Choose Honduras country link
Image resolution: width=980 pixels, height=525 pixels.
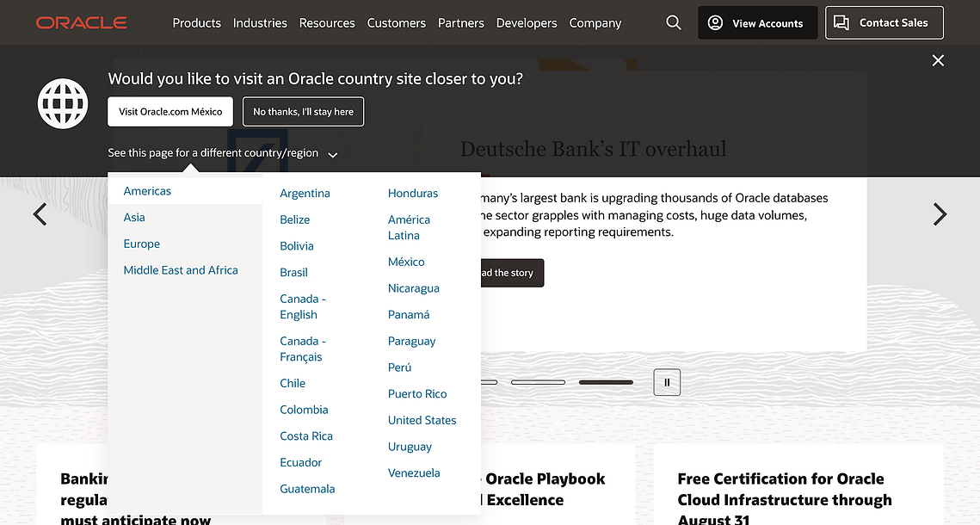(x=413, y=194)
